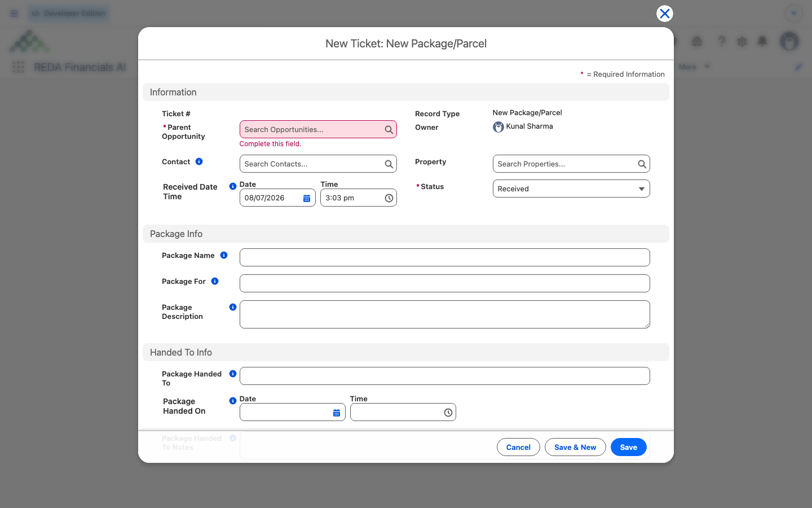812x508 pixels.
Task: Show help info icon for Contact field
Action: pos(199,161)
